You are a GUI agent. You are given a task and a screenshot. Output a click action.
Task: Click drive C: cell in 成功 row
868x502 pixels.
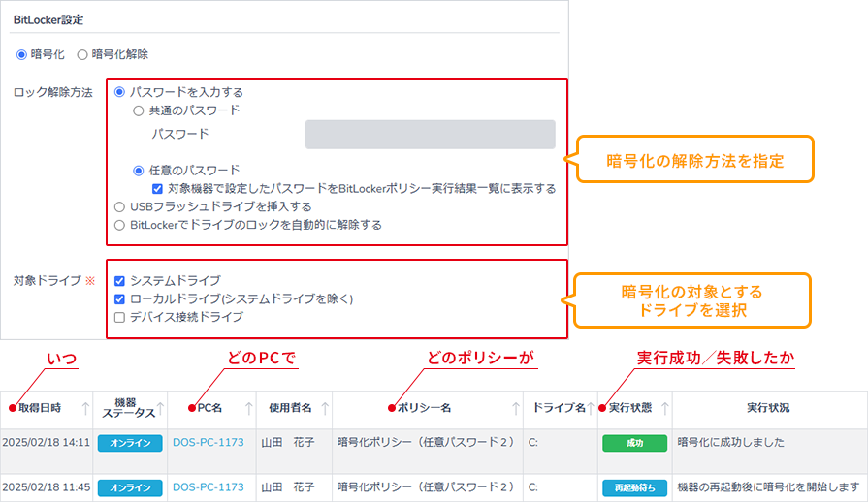pyautogui.click(x=532, y=442)
